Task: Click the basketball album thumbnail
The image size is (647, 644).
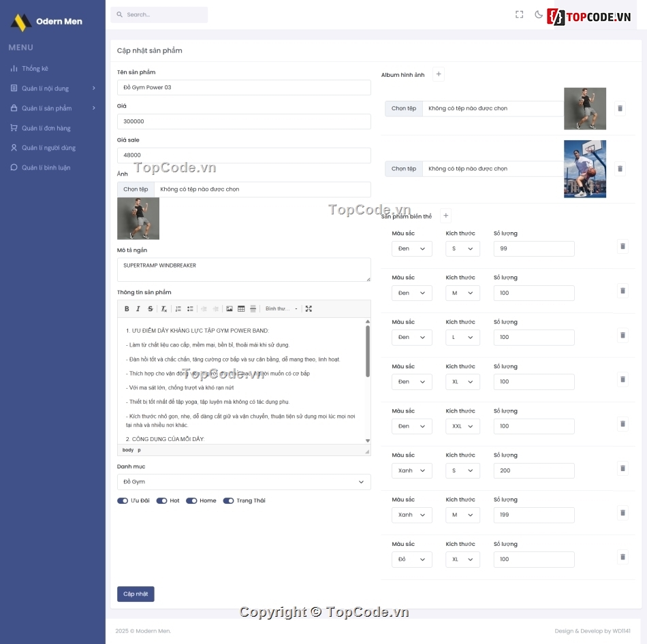Action: click(585, 169)
